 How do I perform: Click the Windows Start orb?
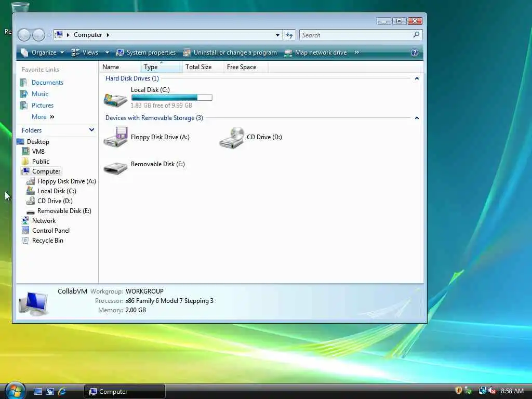(15, 391)
